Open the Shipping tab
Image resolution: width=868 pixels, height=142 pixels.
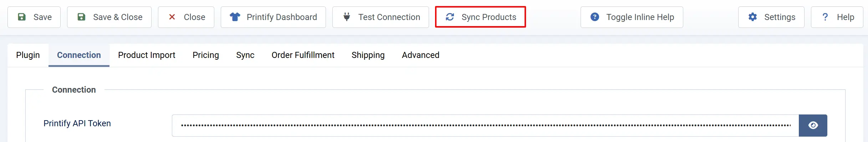[368, 55]
